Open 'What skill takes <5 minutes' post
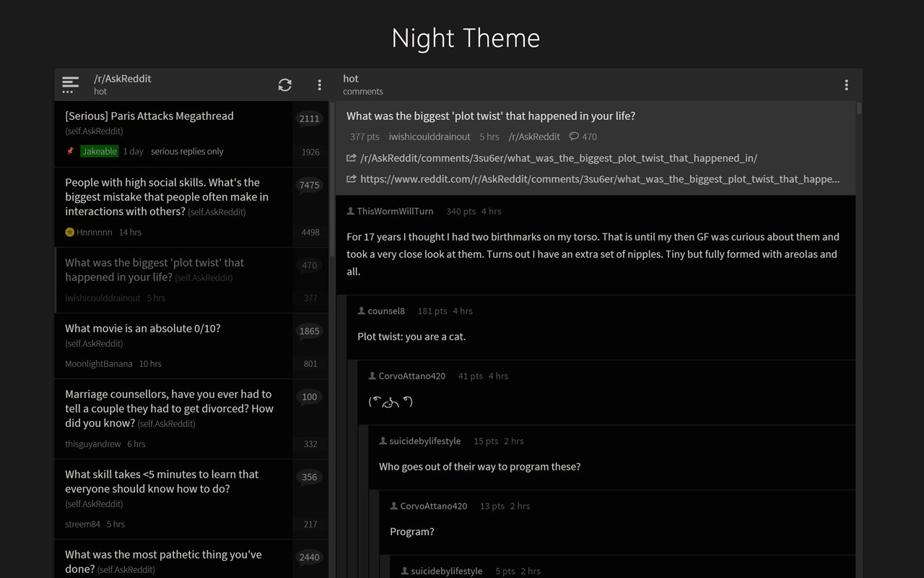The width and height of the screenshot is (924, 578). [162, 481]
